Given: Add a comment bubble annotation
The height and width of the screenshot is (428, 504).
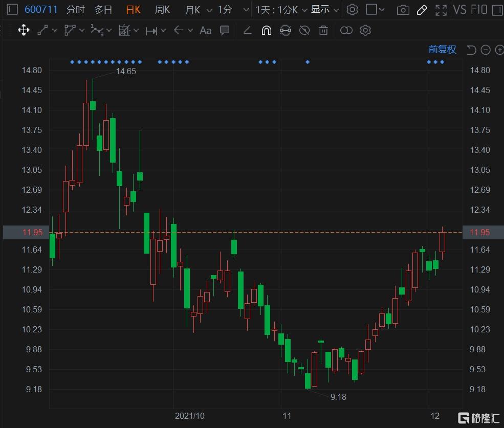Looking at the screenshot, I should pyautogui.click(x=225, y=31).
